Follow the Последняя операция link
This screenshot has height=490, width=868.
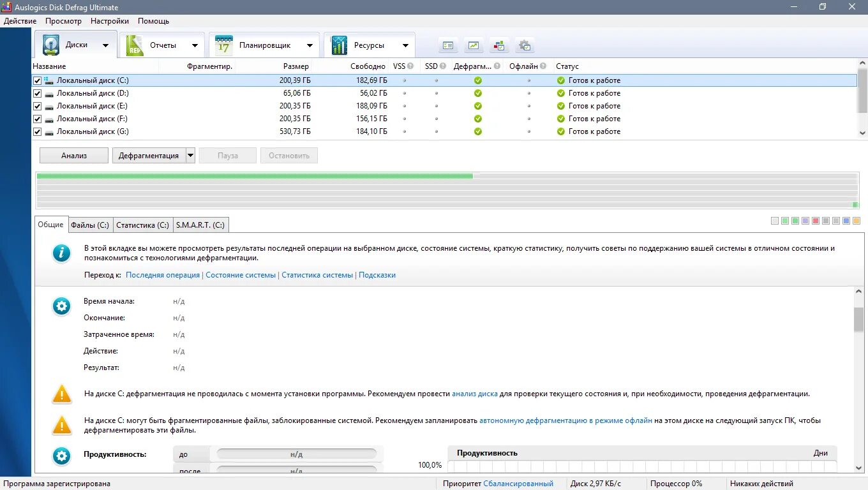point(163,275)
